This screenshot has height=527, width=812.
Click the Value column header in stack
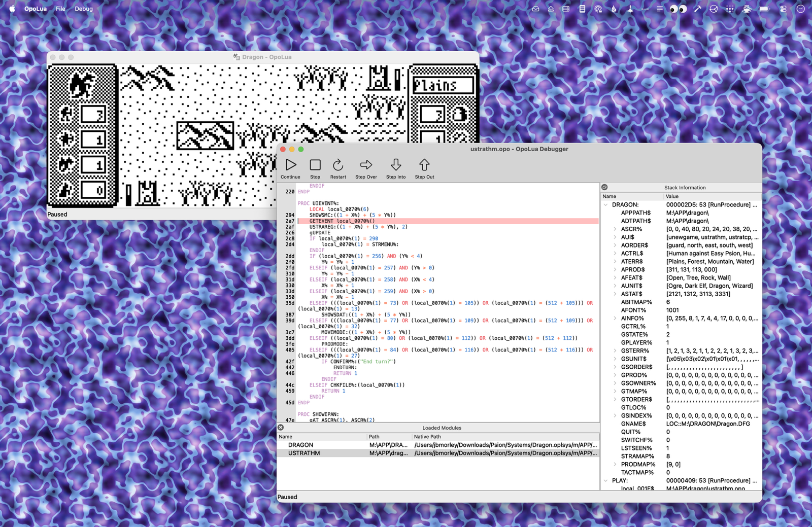pos(672,196)
